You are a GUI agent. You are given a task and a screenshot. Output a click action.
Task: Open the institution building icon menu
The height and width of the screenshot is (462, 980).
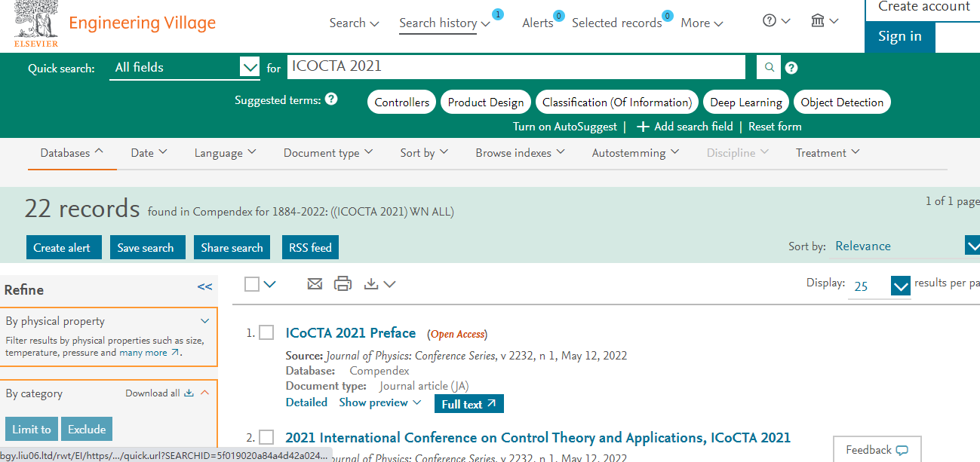[825, 21]
